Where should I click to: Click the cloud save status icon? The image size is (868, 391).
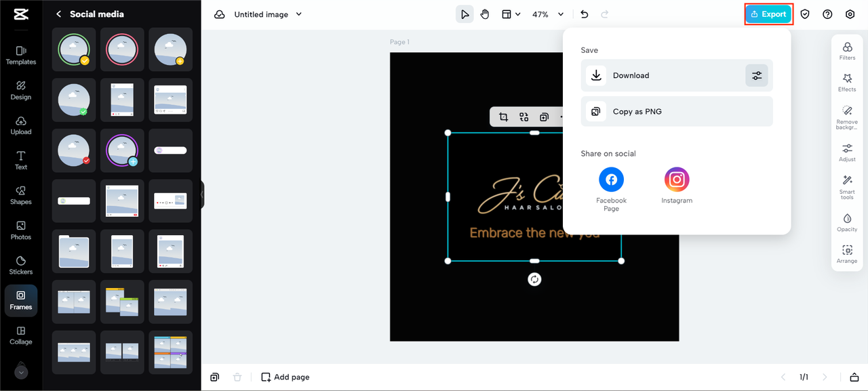pos(220,14)
